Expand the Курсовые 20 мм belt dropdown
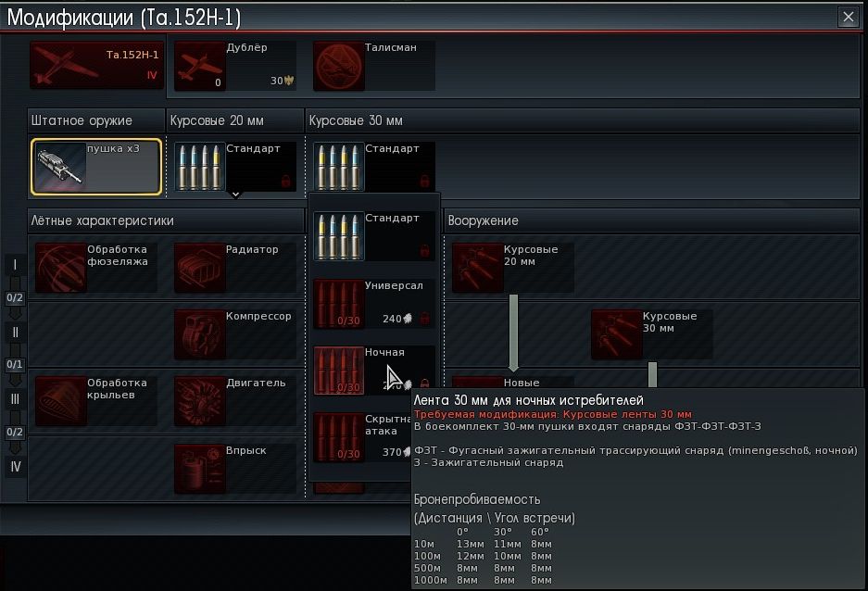868x591 pixels. coord(235,194)
